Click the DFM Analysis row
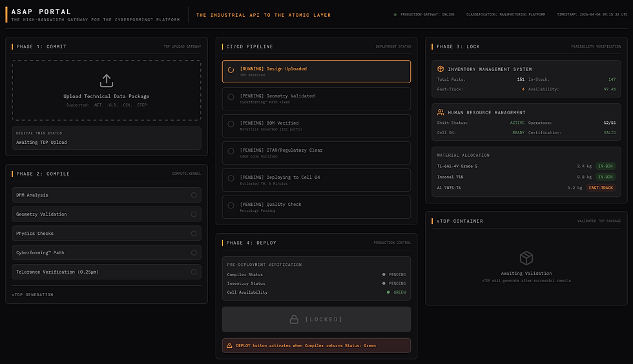 pyautogui.click(x=107, y=195)
